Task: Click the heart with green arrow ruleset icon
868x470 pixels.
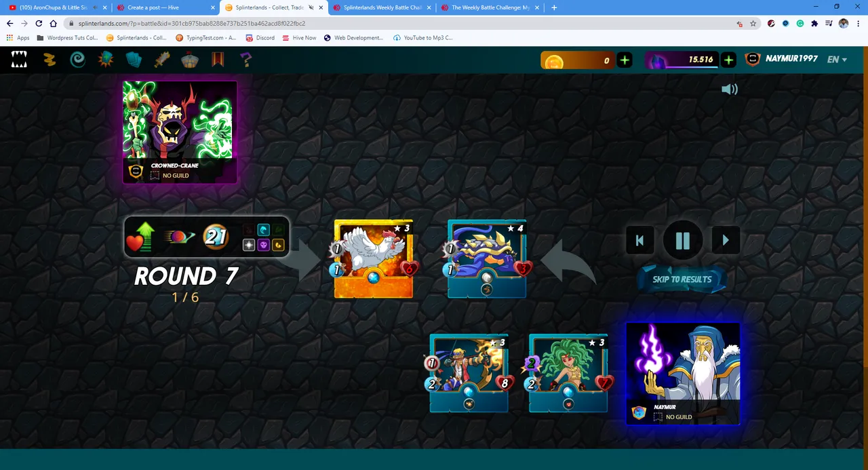Action: 141,237
